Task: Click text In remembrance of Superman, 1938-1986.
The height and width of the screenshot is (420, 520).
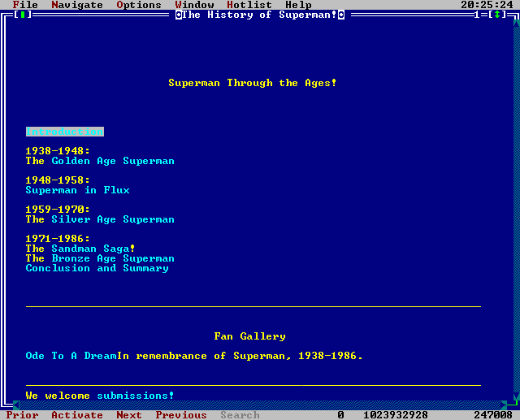Action: 240,356
